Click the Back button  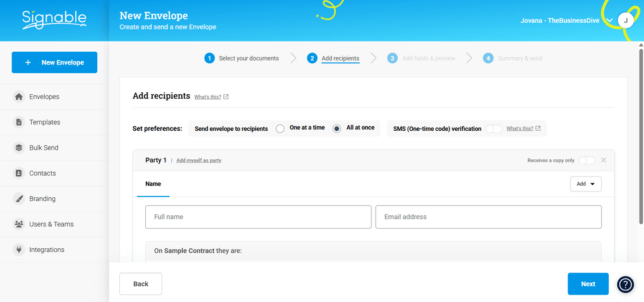click(141, 284)
